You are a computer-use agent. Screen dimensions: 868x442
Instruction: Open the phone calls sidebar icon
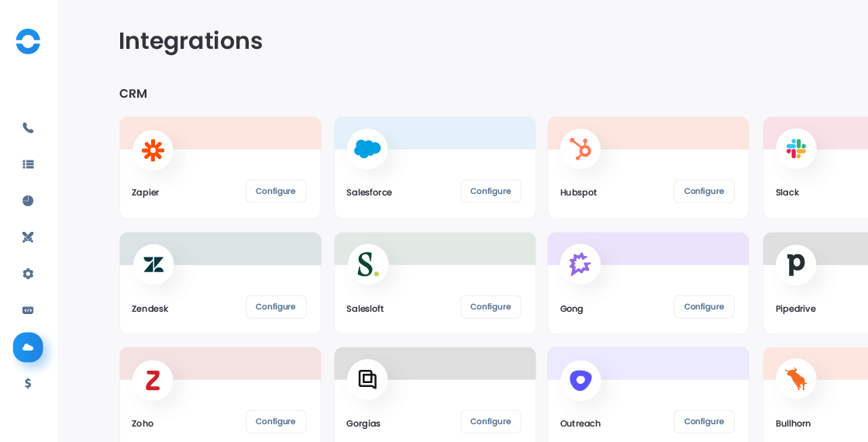[x=28, y=128]
